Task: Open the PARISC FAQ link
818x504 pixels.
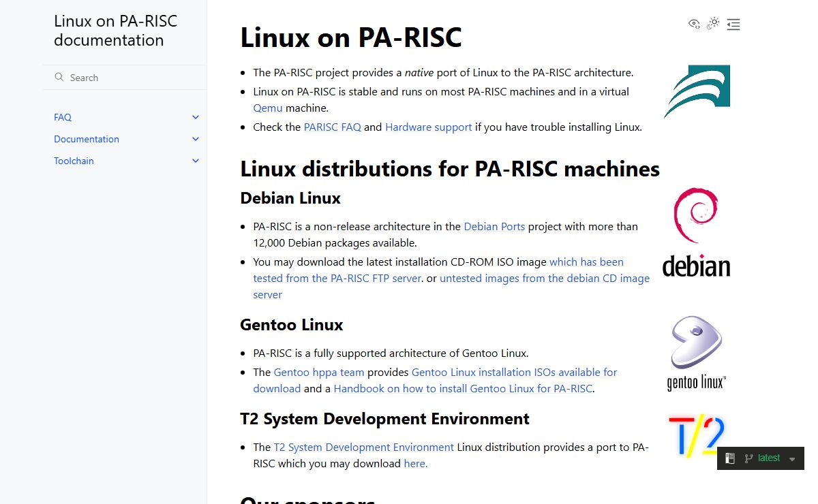Action: (333, 127)
